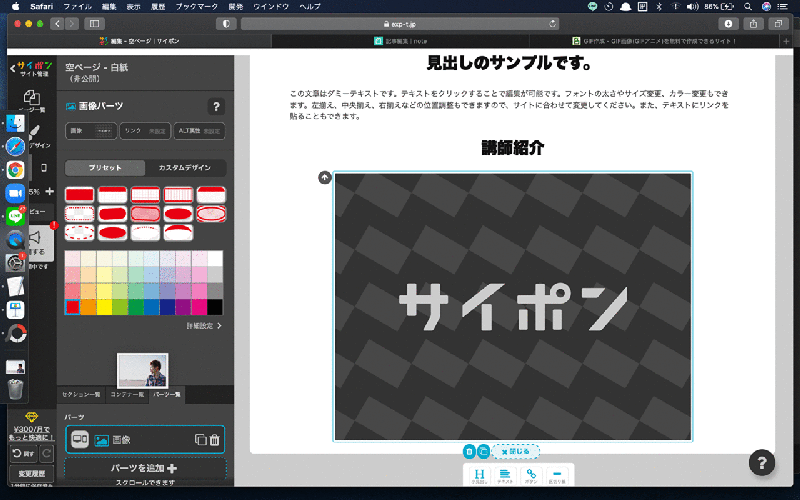800x500 pixels.
Task: Go back via サイポン logo arrow
Action: (x=12, y=68)
